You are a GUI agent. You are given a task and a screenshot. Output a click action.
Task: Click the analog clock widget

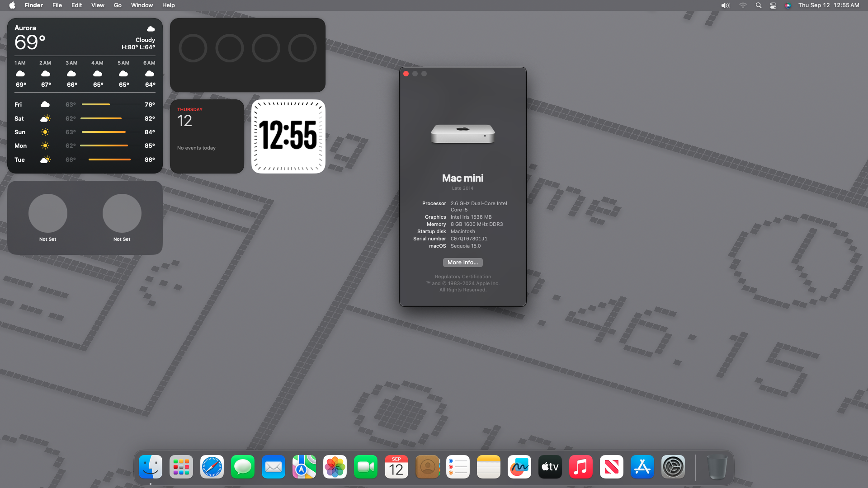click(x=288, y=136)
